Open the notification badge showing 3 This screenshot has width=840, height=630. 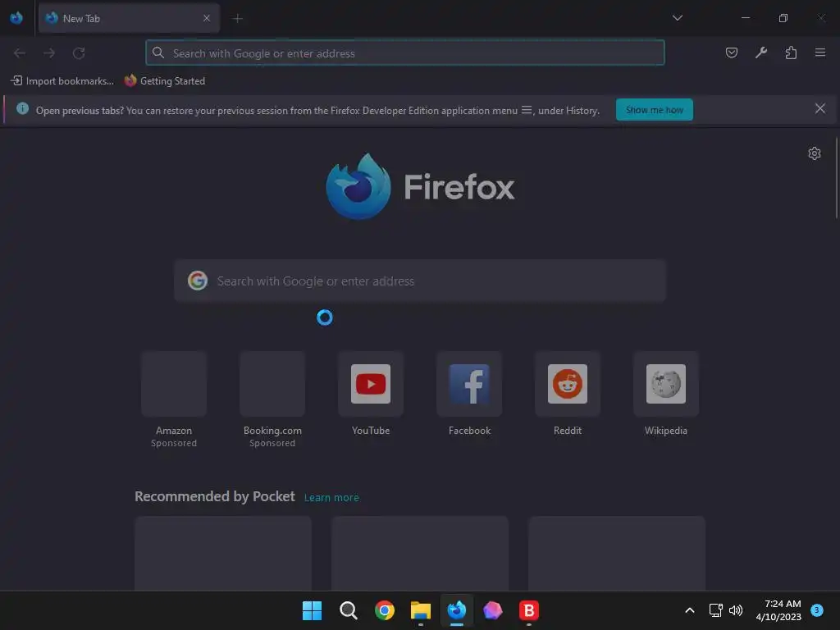click(x=817, y=609)
